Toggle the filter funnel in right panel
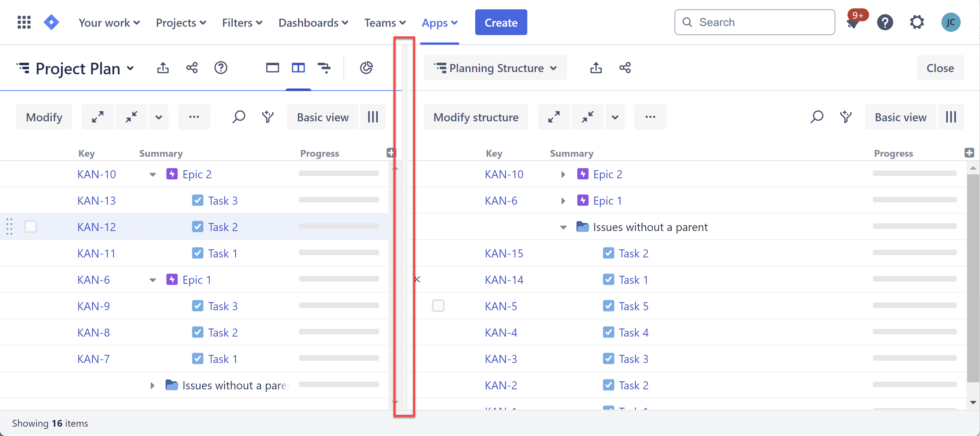The height and width of the screenshot is (436, 980). point(846,117)
